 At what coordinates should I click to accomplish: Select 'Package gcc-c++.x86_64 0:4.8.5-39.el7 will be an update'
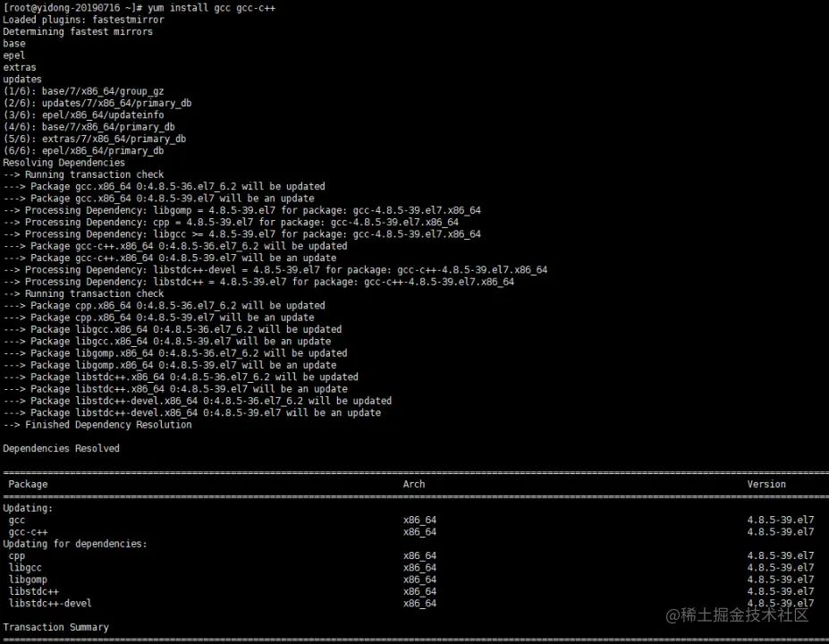[x=183, y=258]
